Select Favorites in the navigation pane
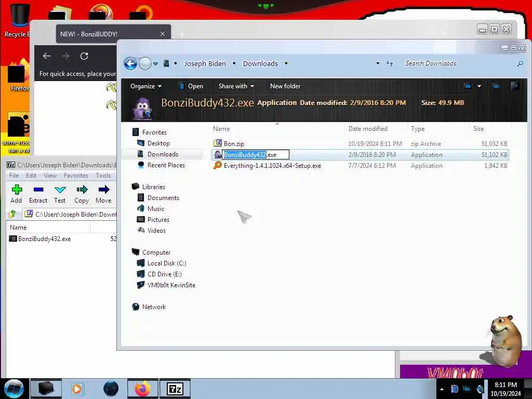The height and width of the screenshot is (399, 532). [154, 132]
